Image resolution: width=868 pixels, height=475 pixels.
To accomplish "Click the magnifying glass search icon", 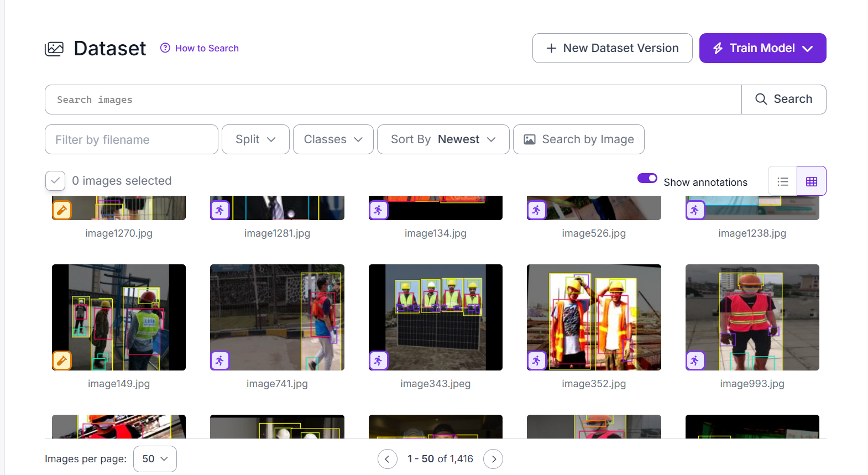I will coord(761,99).
